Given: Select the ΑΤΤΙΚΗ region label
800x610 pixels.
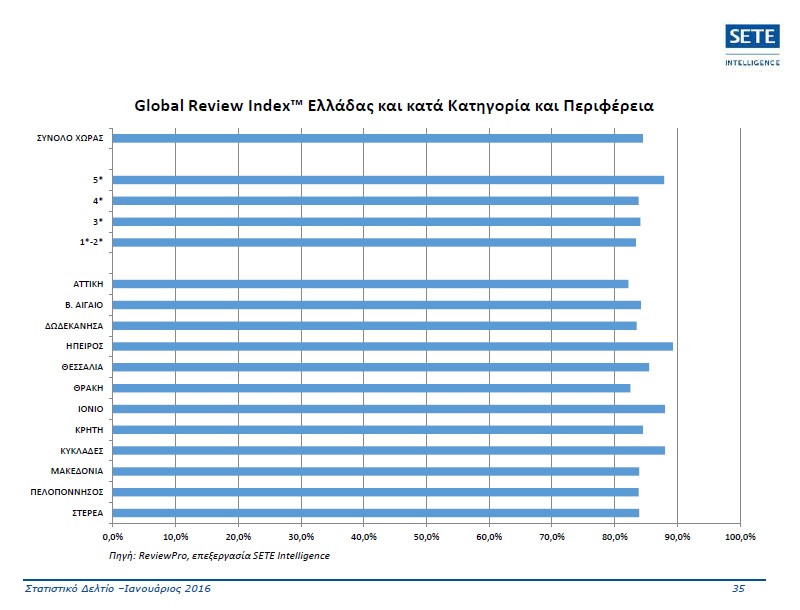Looking at the screenshot, I should [x=88, y=284].
